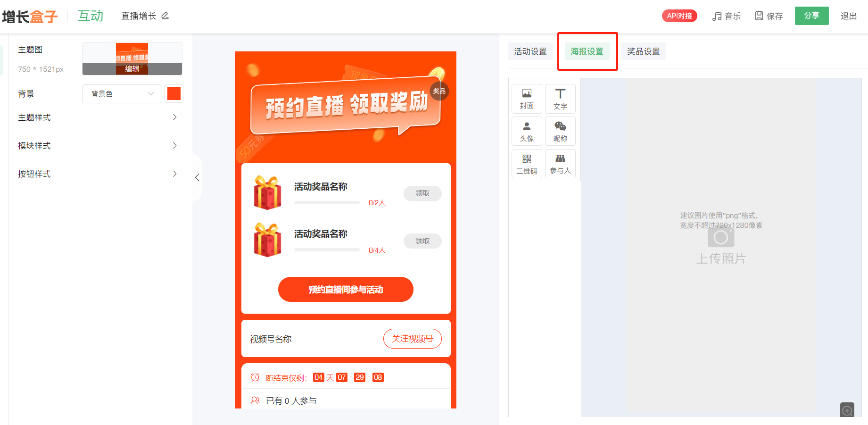
Task: Select the 文字 text tool icon
Action: 560,99
